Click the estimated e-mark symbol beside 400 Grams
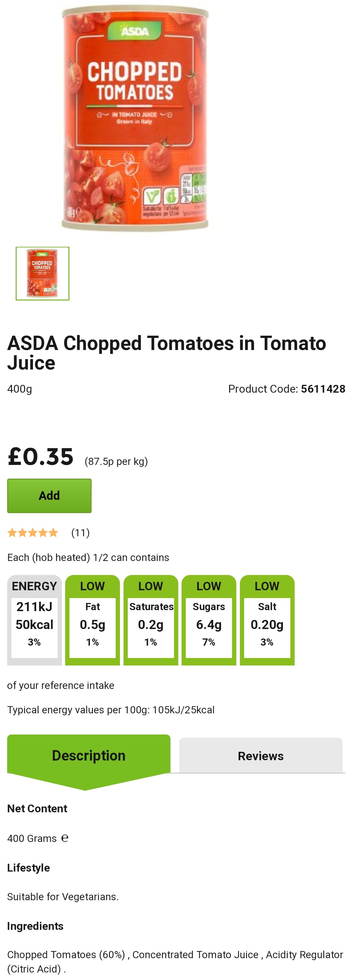The image size is (352, 980). click(65, 838)
